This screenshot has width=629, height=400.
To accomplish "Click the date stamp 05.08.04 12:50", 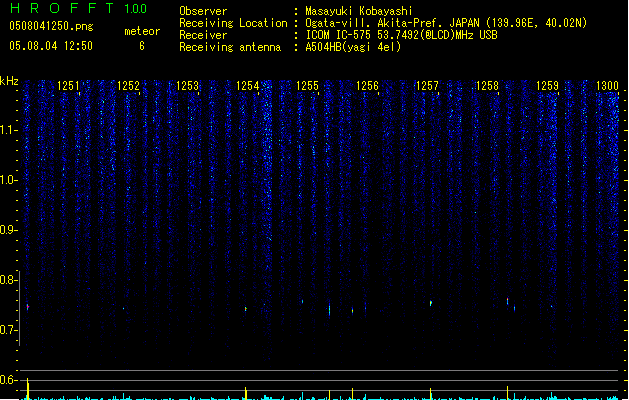I will (51, 46).
